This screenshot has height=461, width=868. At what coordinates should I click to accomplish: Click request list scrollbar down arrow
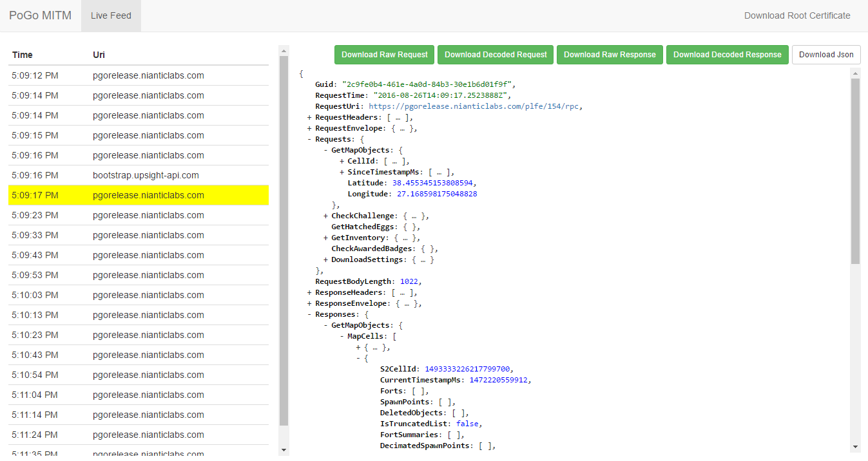pyautogui.click(x=284, y=449)
